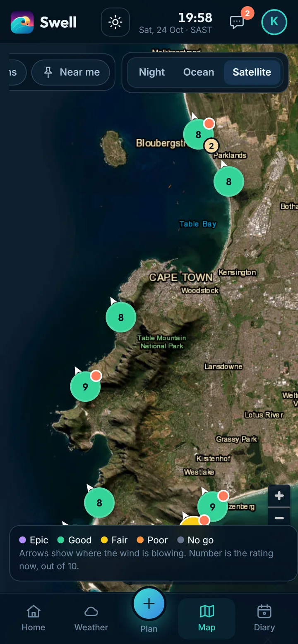Click the Grassy Park map label

[236, 439]
